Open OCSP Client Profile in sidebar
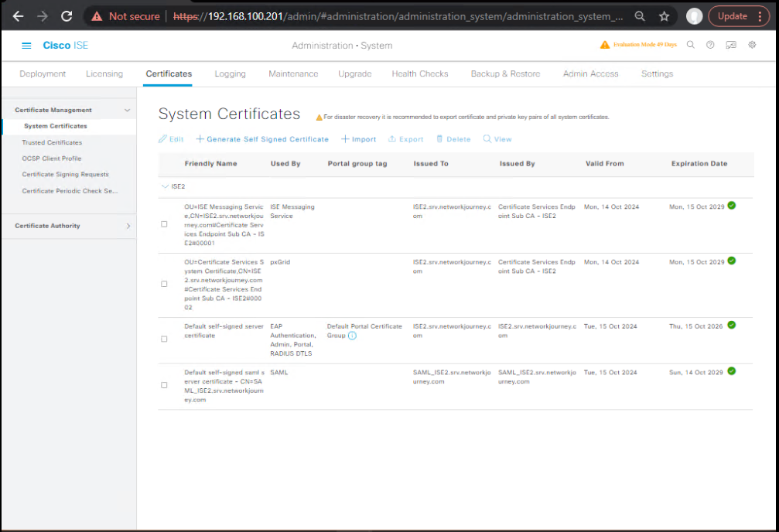The height and width of the screenshot is (532, 779). 52,159
